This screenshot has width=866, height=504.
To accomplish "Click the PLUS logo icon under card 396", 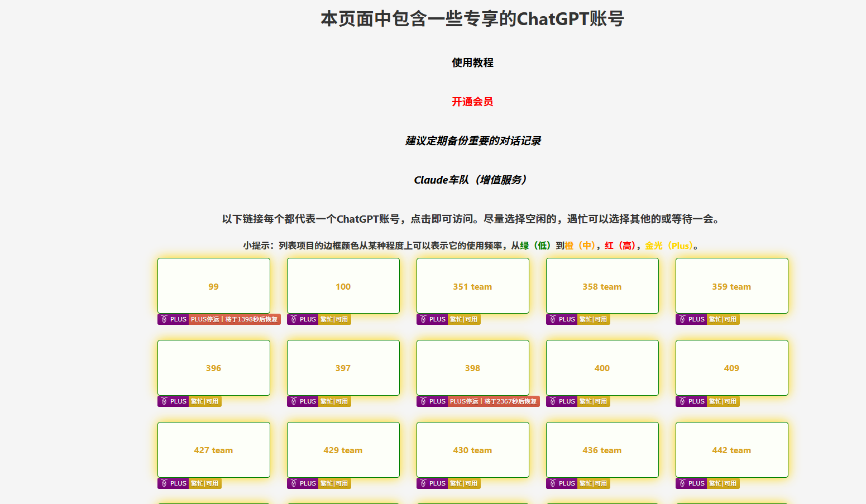I will tap(164, 401).
